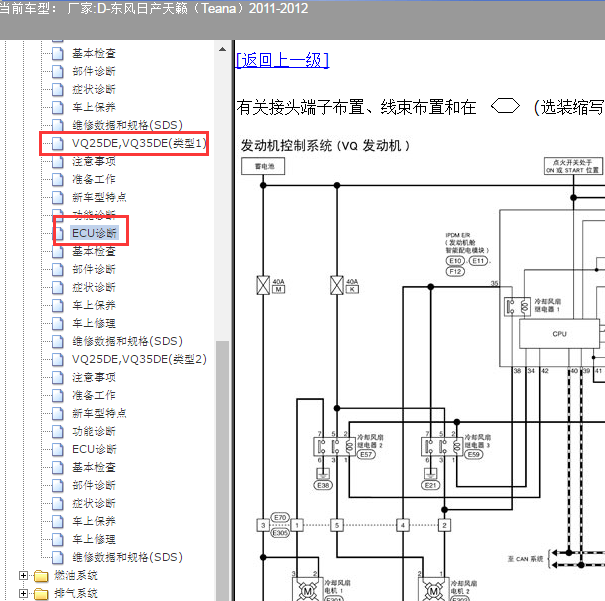Click the tree panel vertical scrollbar thumb
The width and height of the screenshot is (605, 601).
coord(223,471)
